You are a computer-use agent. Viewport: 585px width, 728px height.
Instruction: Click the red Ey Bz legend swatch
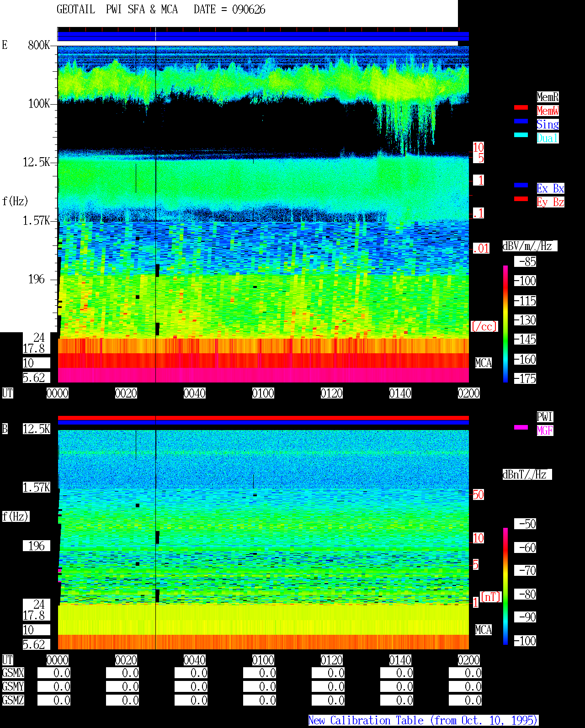coord(521,199)
